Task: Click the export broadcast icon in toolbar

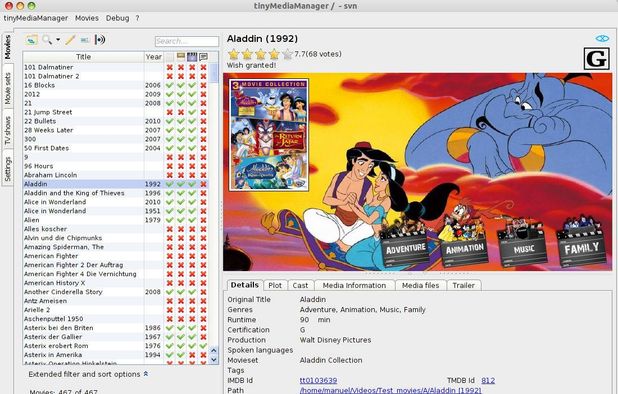Action: coord(100,40)
